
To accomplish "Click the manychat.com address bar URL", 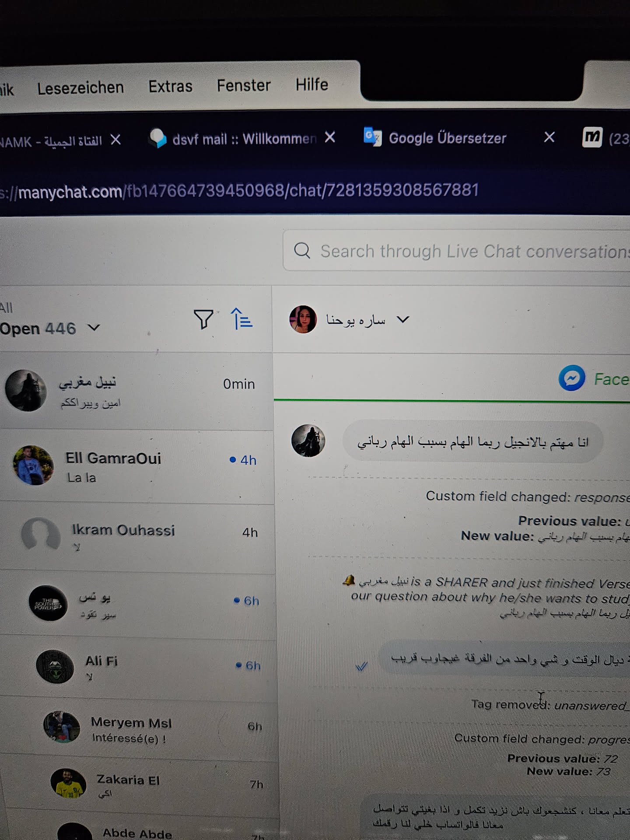I will [239, 191].
